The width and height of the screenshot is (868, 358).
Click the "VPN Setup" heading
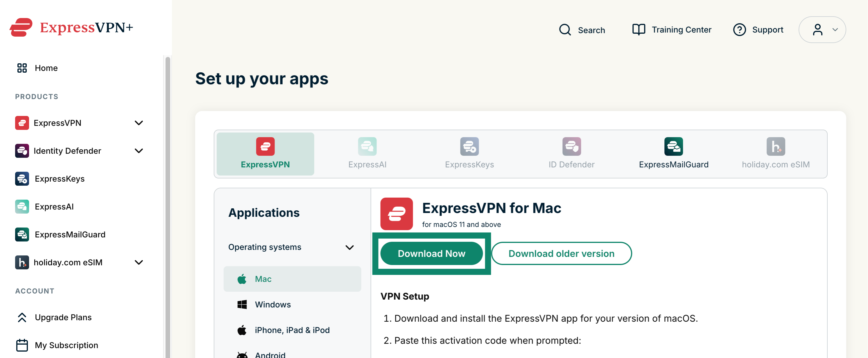tap(405, 296)
